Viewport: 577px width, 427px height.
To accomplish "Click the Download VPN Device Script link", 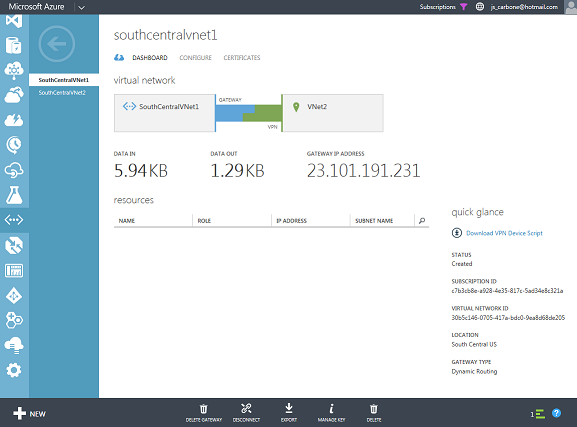I will pos(504,233).
